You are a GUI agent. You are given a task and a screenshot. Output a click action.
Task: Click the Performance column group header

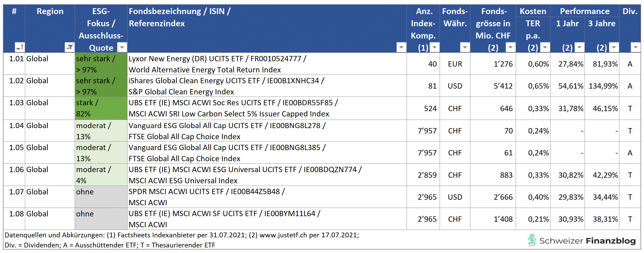point(585,11)
